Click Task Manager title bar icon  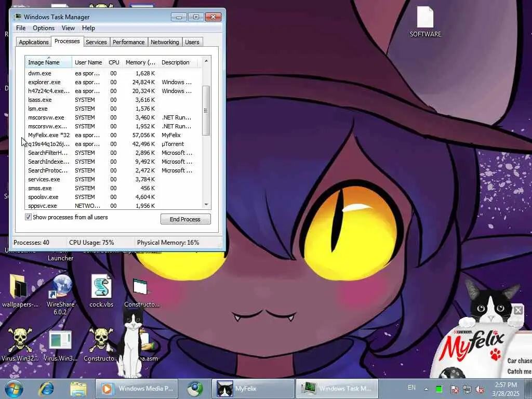(18, 17)
